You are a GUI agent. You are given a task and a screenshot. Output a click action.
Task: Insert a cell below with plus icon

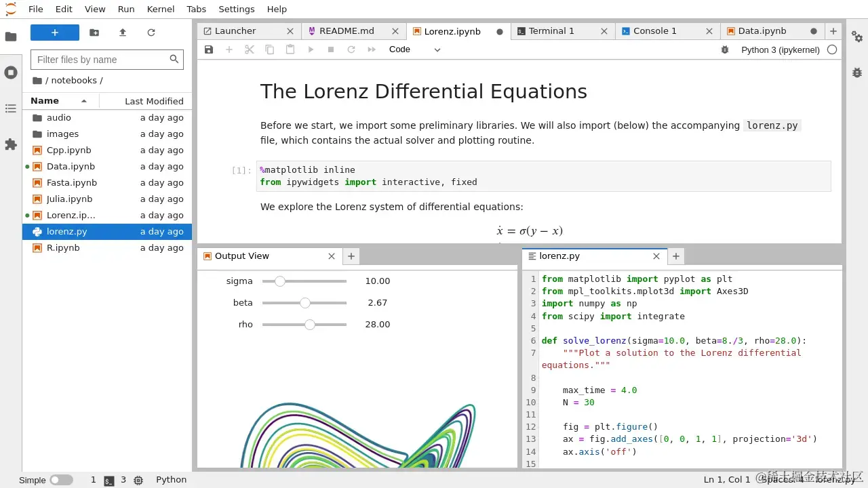[x=229, y=49]
